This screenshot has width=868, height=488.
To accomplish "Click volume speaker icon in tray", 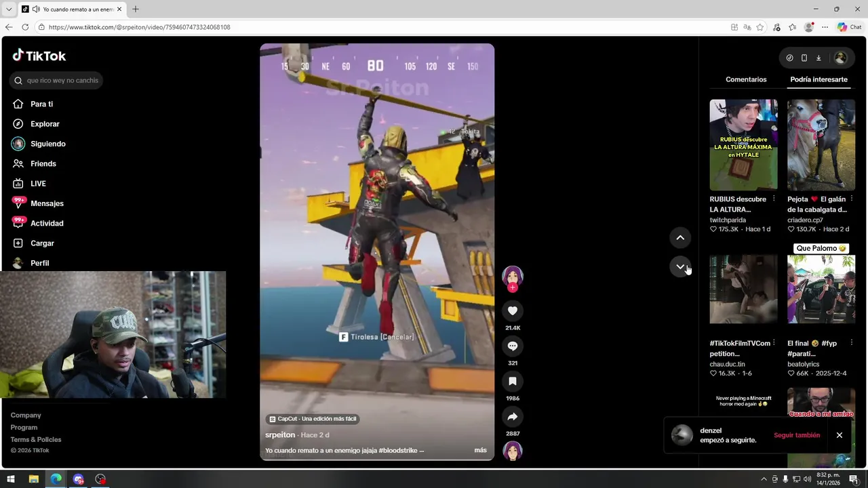I will [807, 479].
